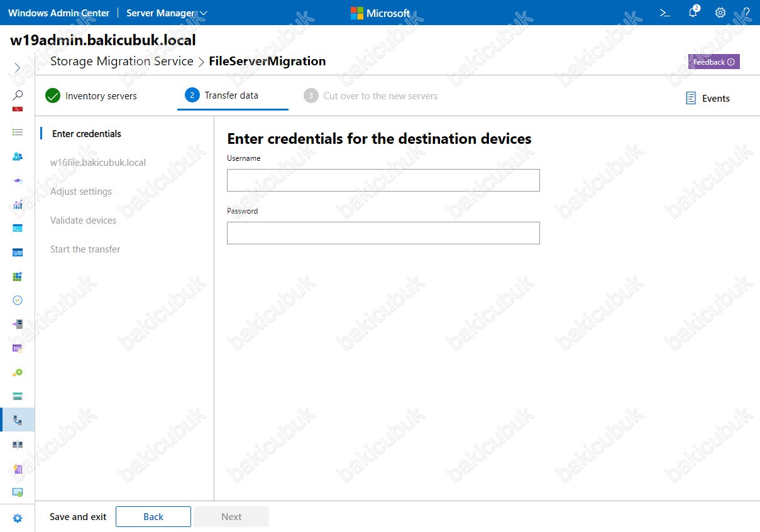
Task: Open the PowerShell console icon in header
Action: [x=664, y=13]
